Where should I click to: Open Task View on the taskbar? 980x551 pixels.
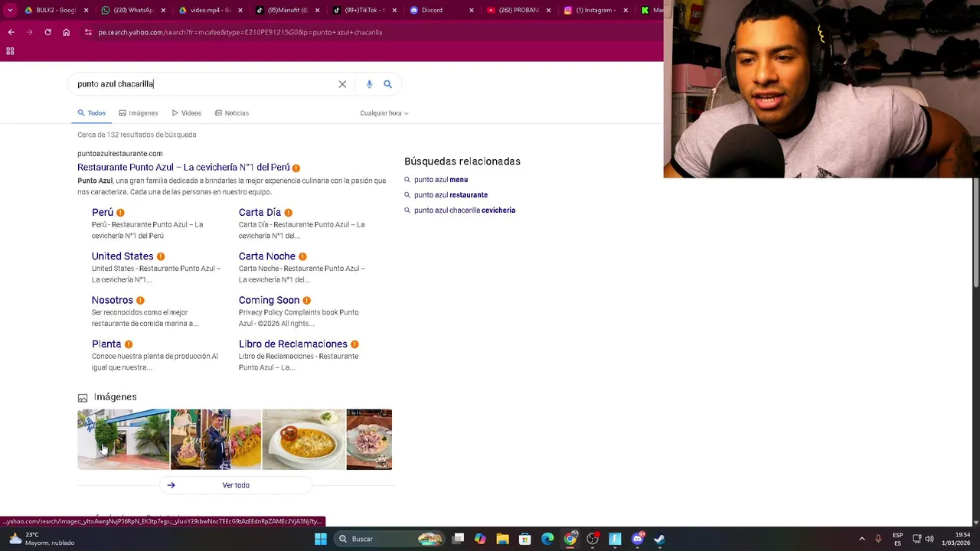click(458, 539)
